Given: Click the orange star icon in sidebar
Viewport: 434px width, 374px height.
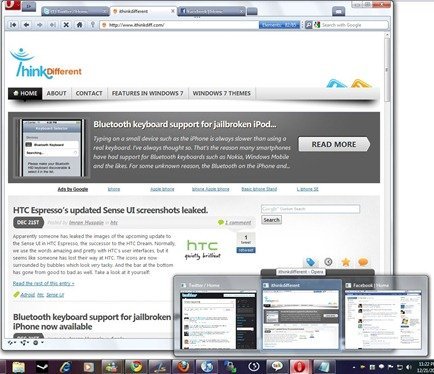Looking at the screenshot, I should 346,262.
